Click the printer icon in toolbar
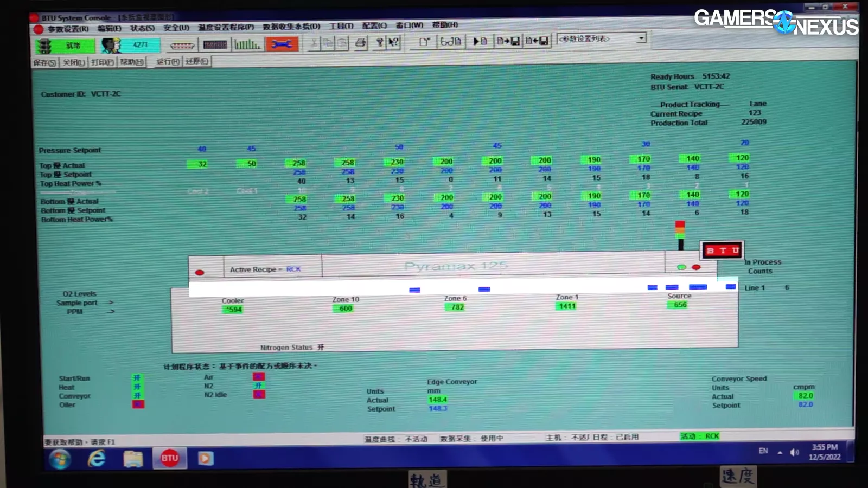This screenshot has width=868, height=488. click(x=360, y=43)
